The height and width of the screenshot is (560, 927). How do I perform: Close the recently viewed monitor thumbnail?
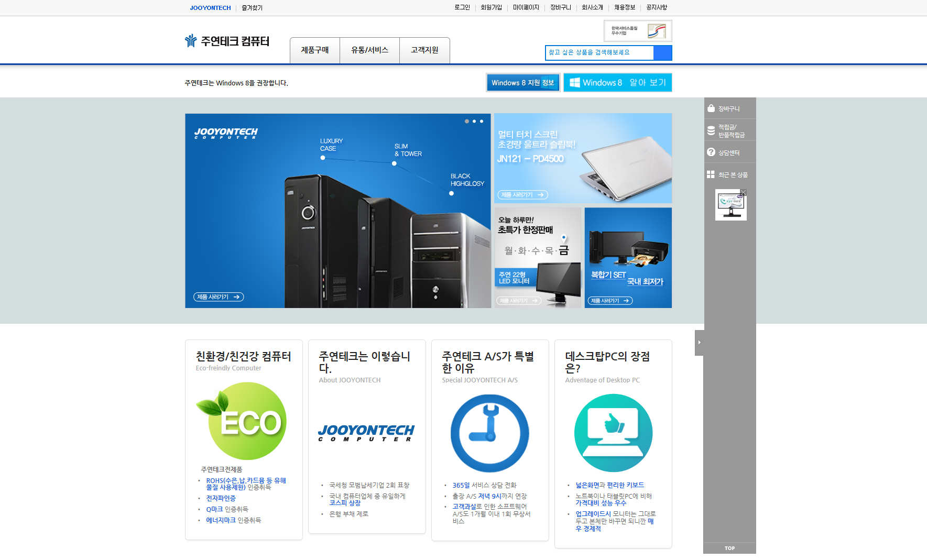tap(744, 192)
